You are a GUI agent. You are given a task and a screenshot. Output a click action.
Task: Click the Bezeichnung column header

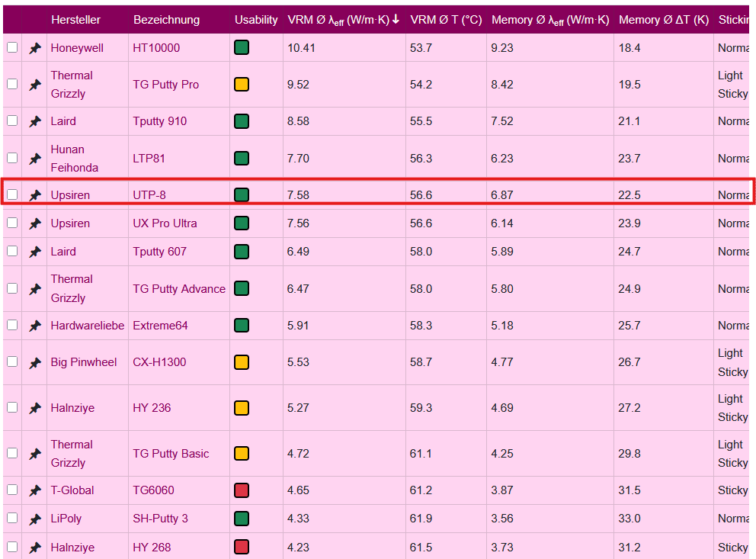(x=166, y=20)
